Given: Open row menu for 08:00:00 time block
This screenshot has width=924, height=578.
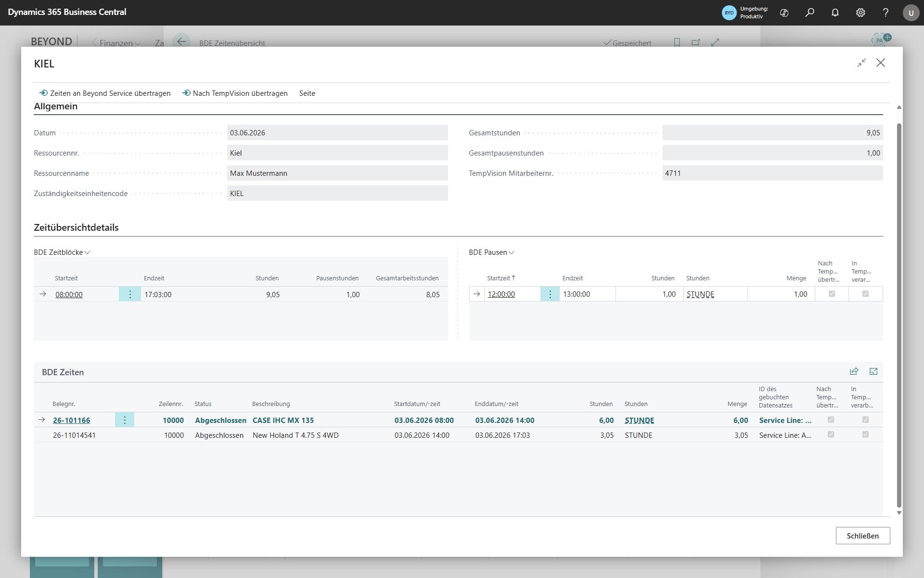Looking at the screenshot, I should 130,294.
